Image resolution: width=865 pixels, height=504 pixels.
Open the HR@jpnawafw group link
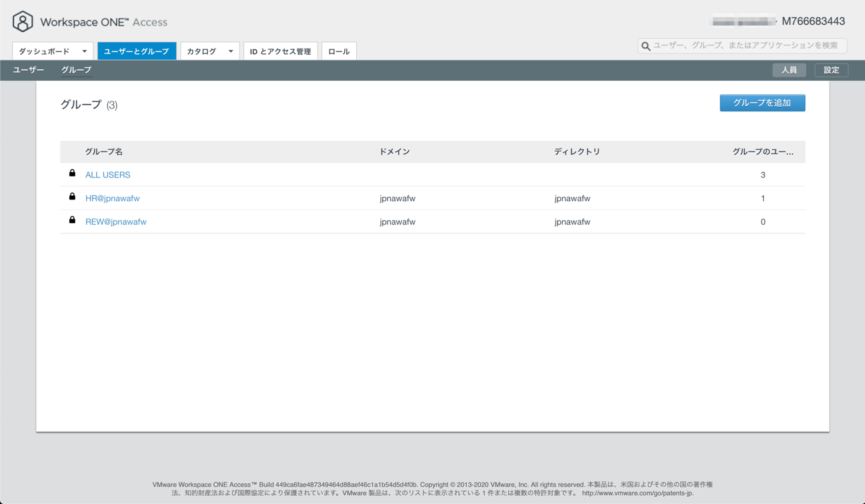click(x=112, y=198)
